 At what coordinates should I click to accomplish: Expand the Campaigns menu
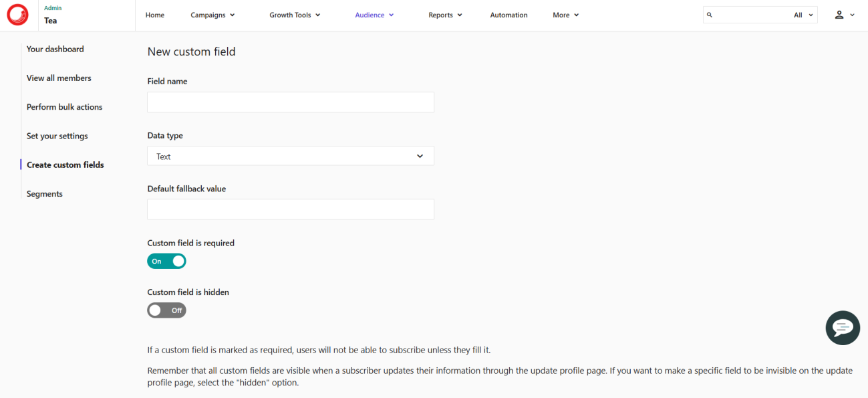pyautogui.click(x=212, y=15)
